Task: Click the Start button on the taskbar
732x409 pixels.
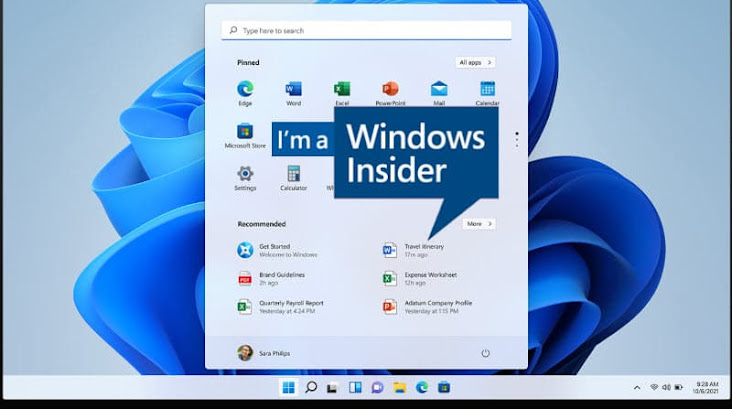Action: (x=289, y=387)
